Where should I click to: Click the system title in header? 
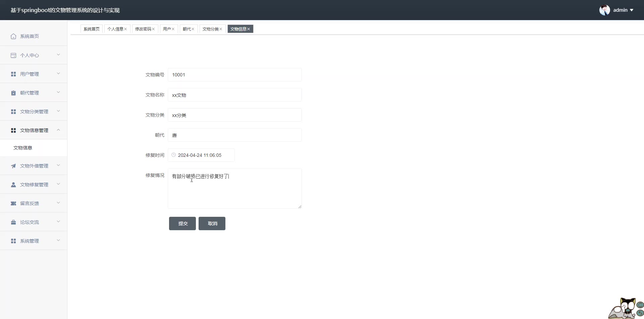click(65, 10)
